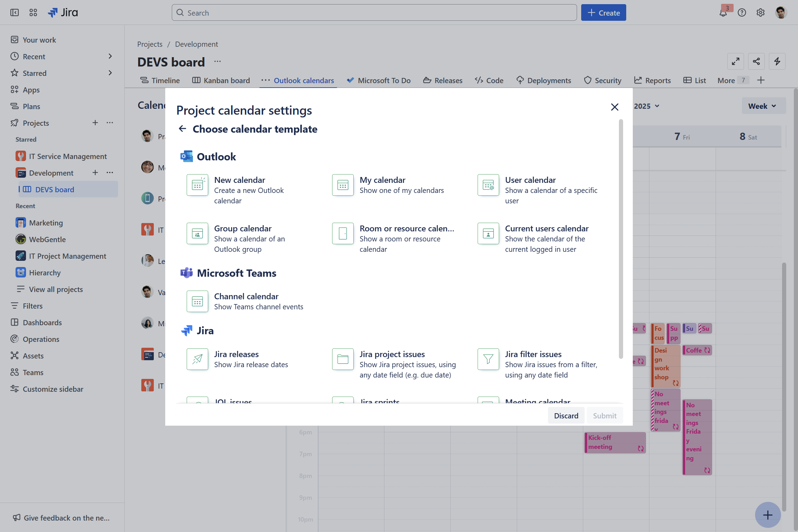The width and height of the screenshot is (798, 532).
Task: Collapse the left sidebar
Action: [x=14, y=12]
